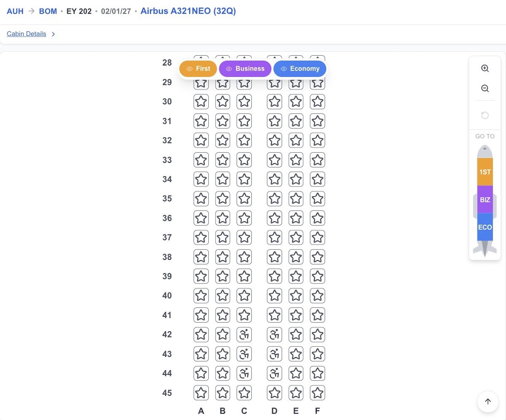Select star seat 37F

[318, 237]
